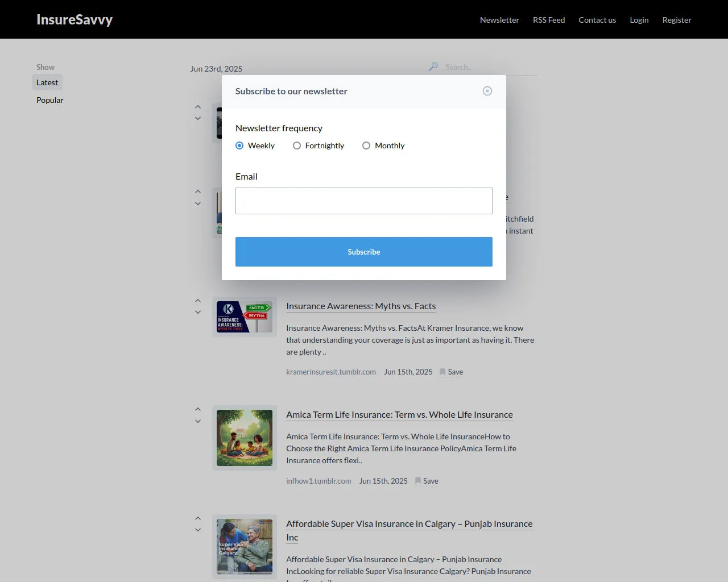Select Monthly newsletter frequency option
The height and width of the screenshot is (582, 728).
366,145
